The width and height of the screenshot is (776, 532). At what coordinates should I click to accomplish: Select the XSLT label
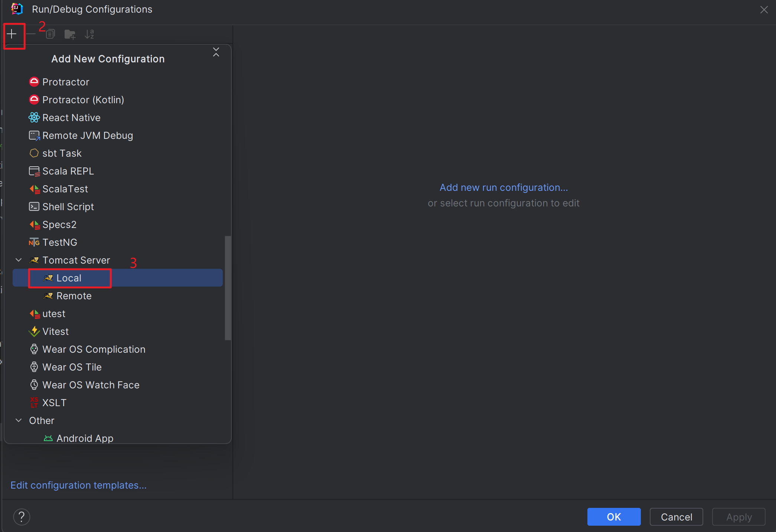point(54,403)
